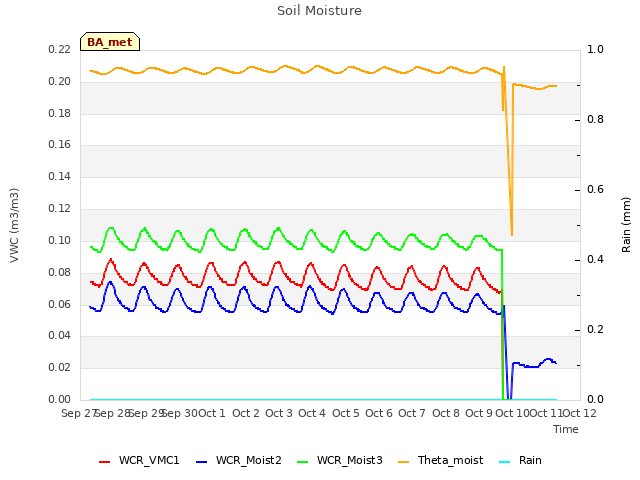Select the Soil Moisture chart title
Screen dimensions: 640x480
(319, 11)
